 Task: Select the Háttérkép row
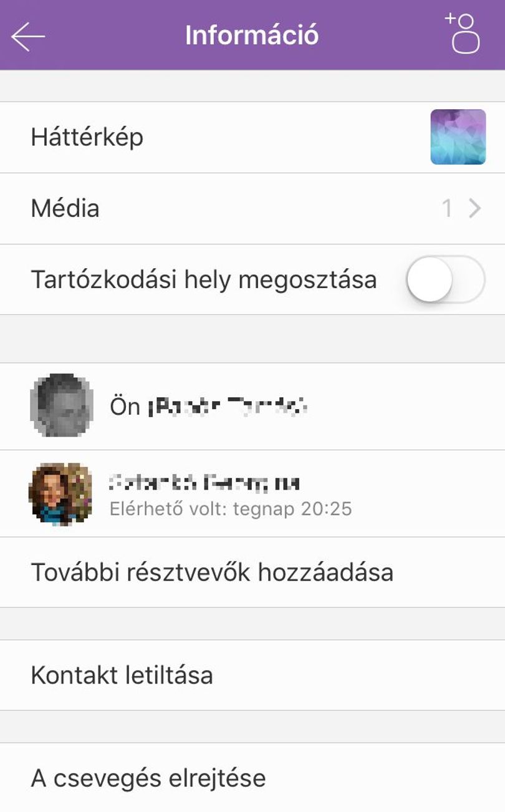click(252, 137)
